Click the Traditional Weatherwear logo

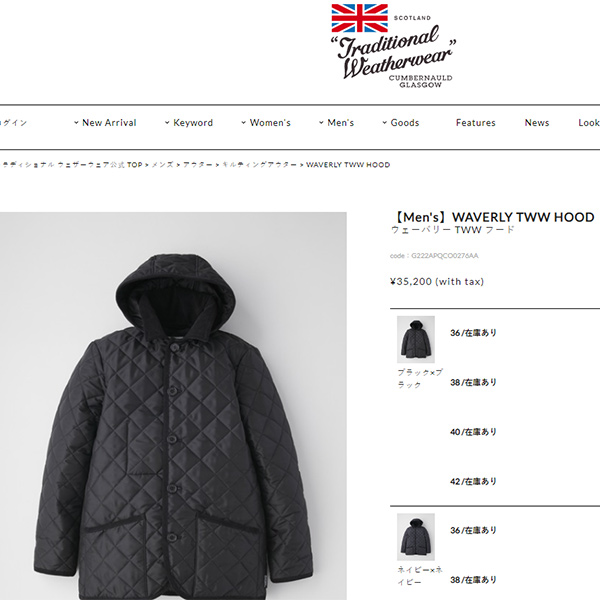tap(393, 46)
